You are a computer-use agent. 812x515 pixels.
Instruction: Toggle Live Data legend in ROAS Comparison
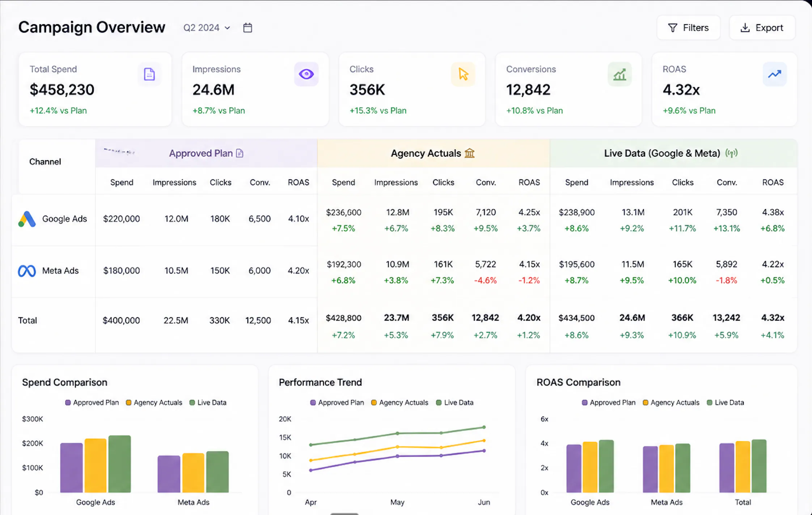tap(726, 403)
